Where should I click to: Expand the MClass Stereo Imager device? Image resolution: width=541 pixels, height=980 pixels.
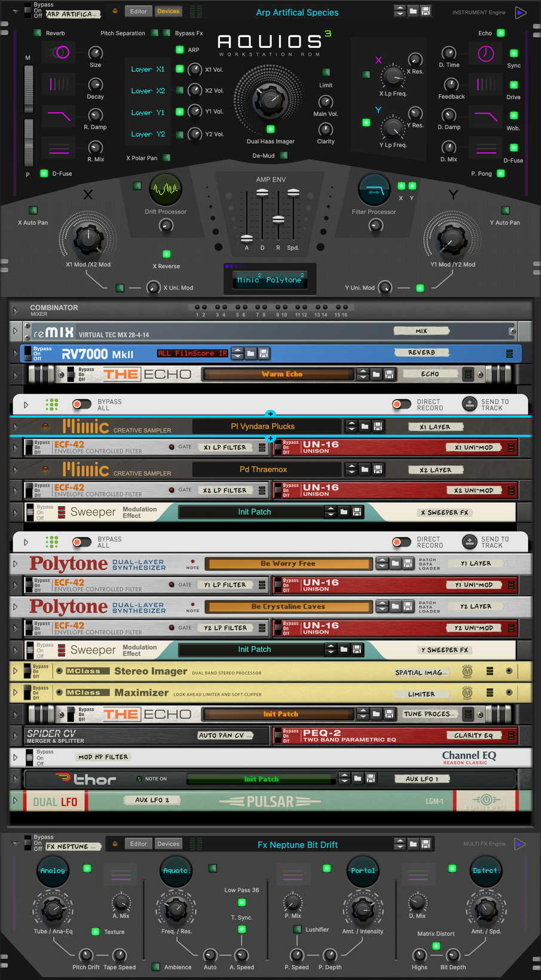[x=16, y=671]
